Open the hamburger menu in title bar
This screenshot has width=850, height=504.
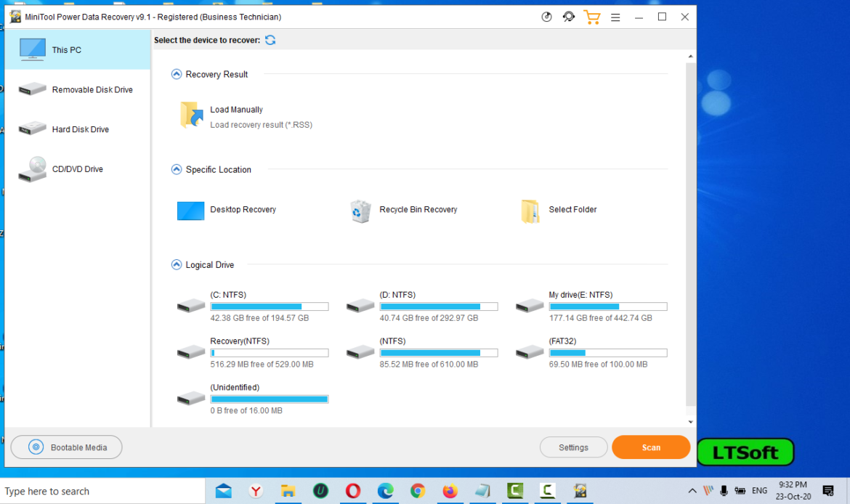tap(615, 17)
